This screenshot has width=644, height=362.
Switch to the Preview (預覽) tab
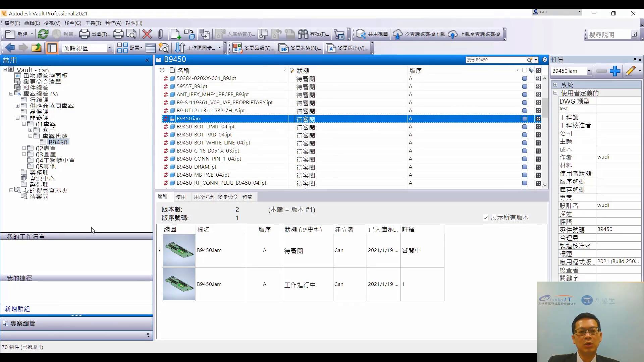(x=247, y=197)
